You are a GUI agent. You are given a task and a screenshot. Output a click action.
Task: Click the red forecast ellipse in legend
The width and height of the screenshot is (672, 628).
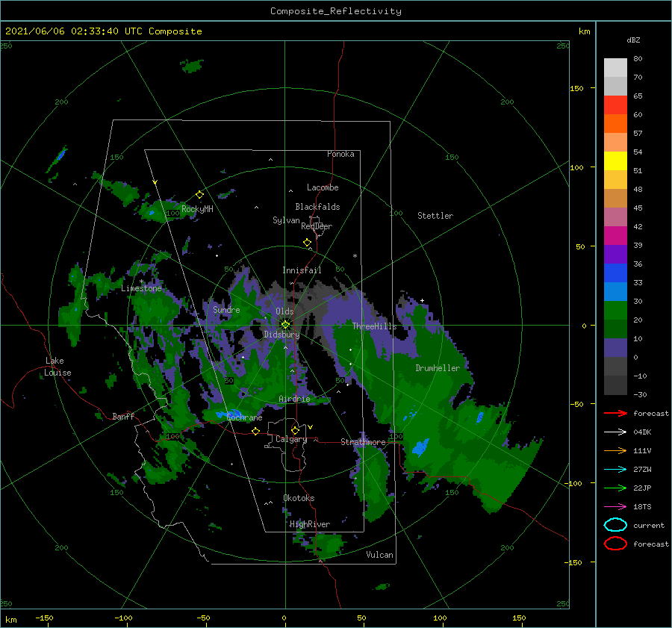pyautogui.click(x=615, y=544)
